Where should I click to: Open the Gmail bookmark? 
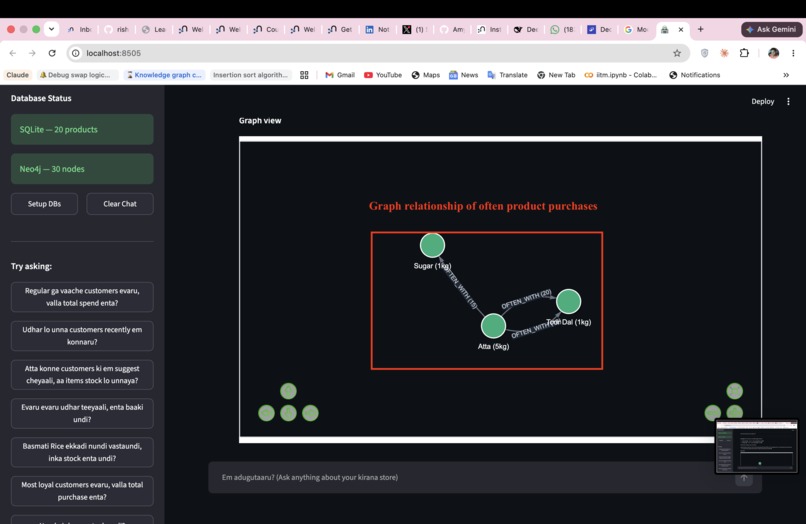tap(340, 75)
